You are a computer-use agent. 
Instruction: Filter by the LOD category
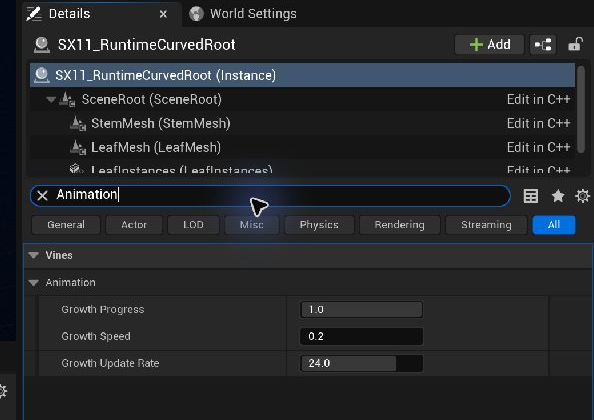coord(194,225)
